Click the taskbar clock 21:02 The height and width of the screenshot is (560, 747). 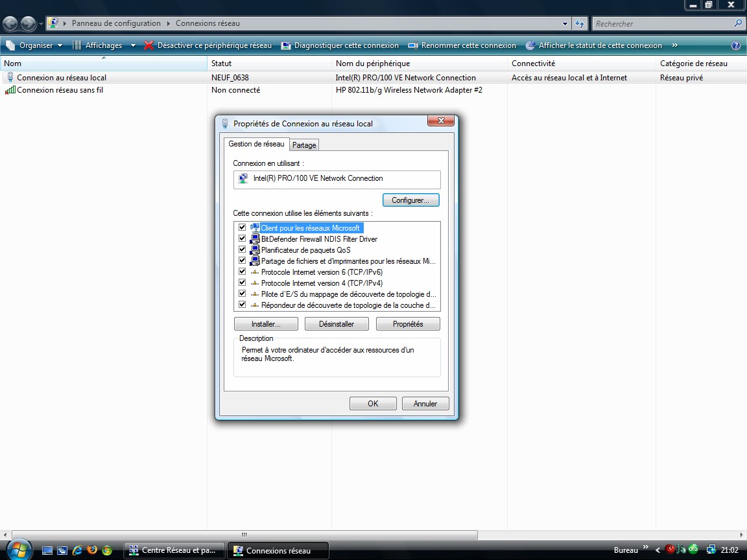tap(730, 550)
